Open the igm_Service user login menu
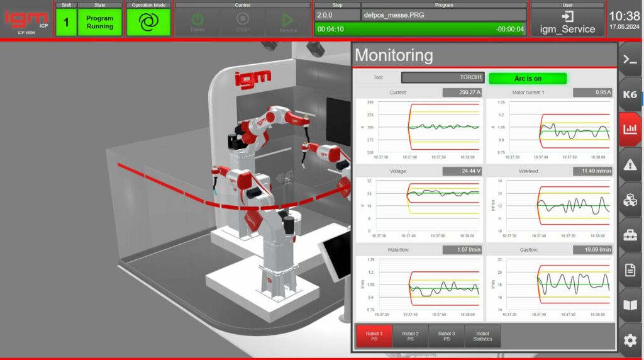Viewport: 644px width, 360px height. (567, 22)
